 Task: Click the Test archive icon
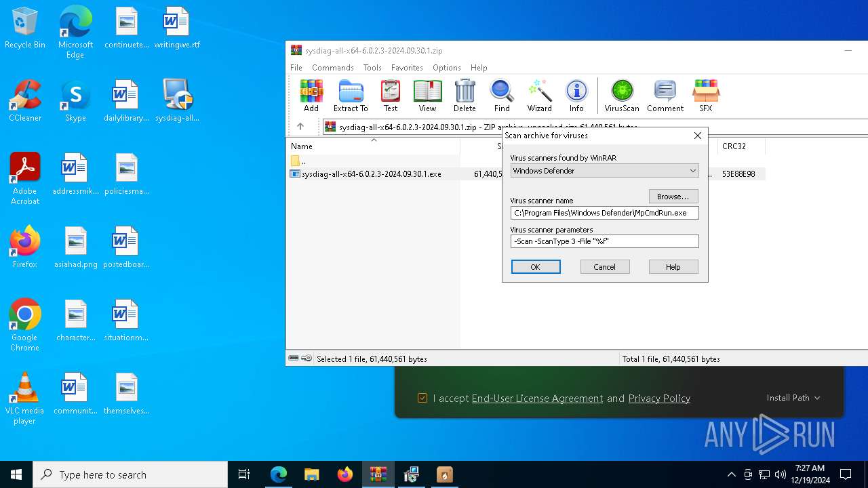(x=391, y=96)
